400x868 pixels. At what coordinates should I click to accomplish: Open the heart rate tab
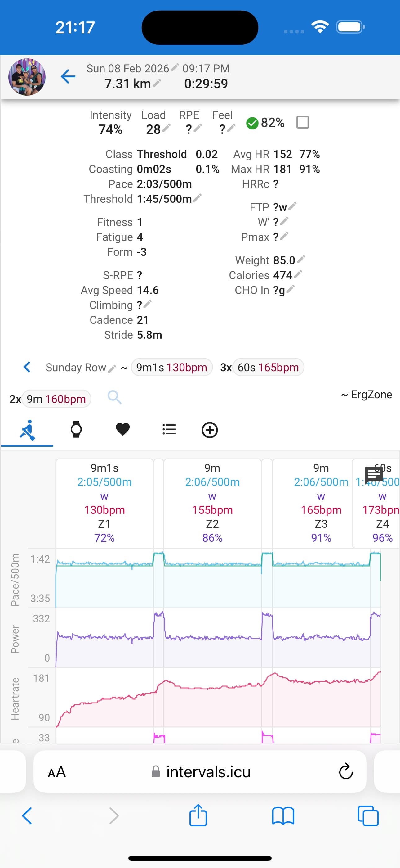[x=122, y=430]
